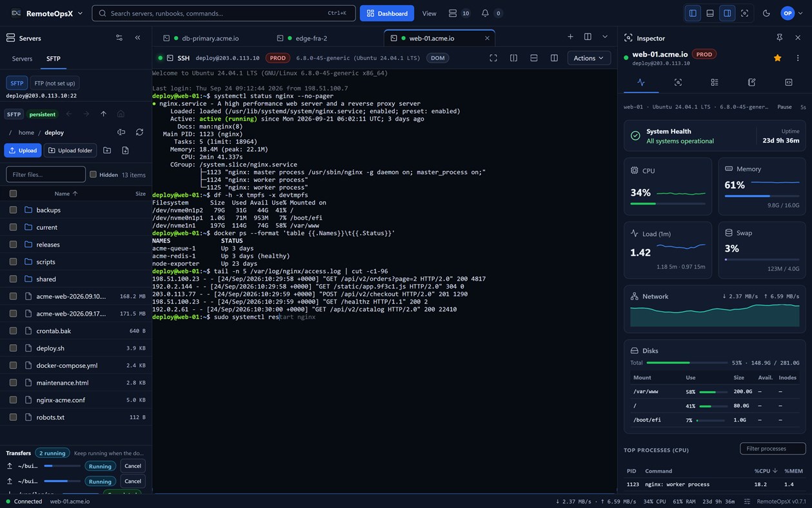Sort processes by %CPU column
This screenshot has width=812, height=508.
(x=764, y=471)
